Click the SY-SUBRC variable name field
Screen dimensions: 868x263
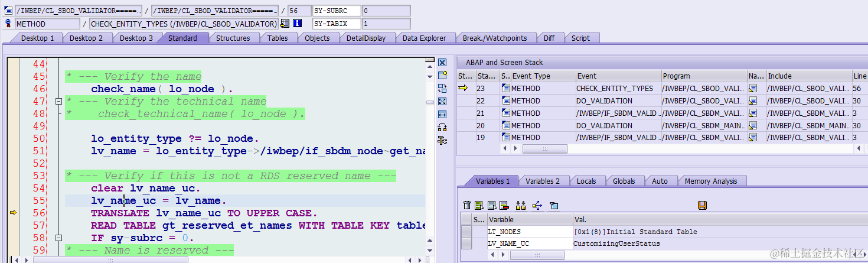(336, 11)
